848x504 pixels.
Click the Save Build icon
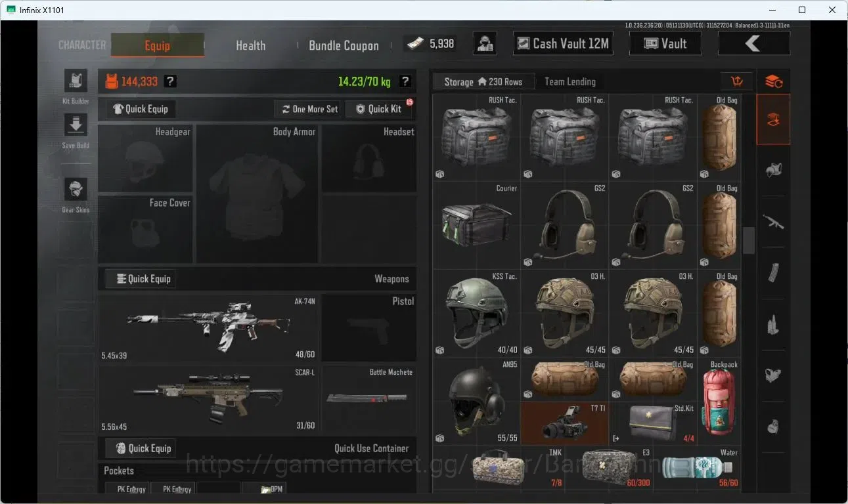pos(76,125)
